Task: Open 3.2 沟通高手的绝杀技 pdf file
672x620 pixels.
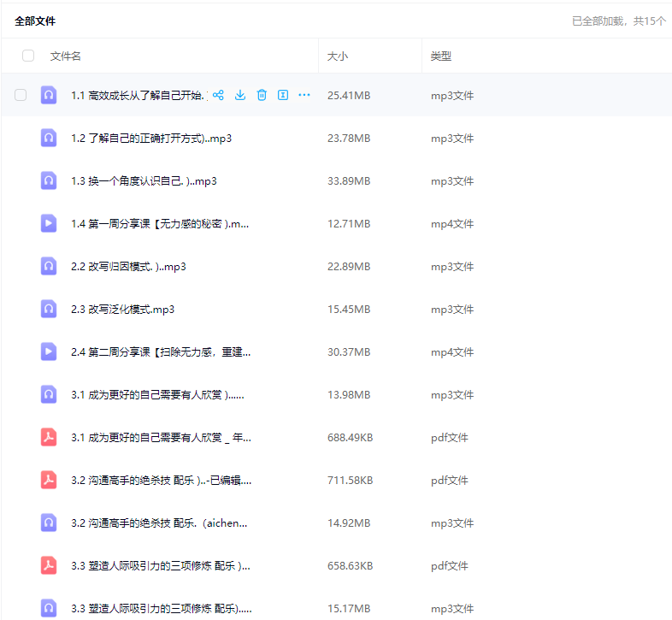Action: (x=161, y=480)
